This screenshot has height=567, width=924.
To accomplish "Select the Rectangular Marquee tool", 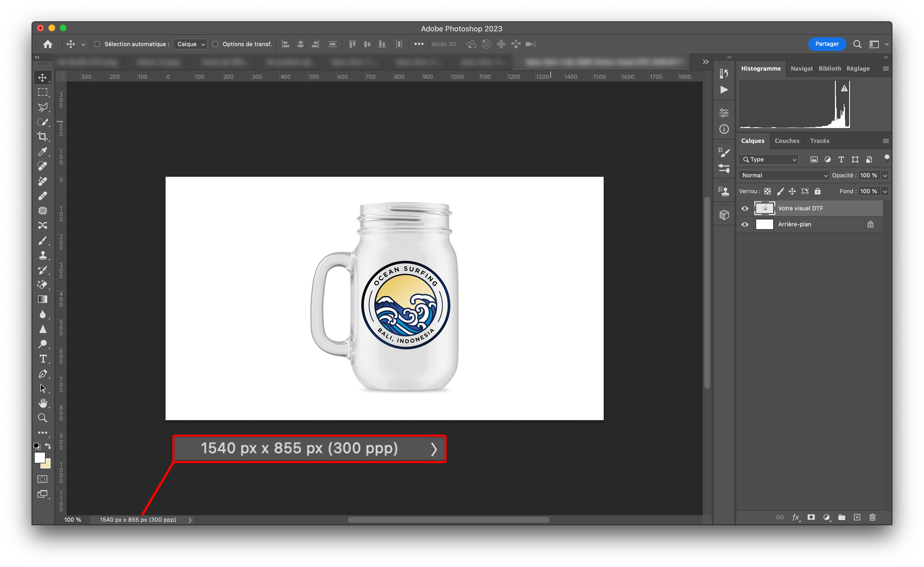I will [42, 92].
